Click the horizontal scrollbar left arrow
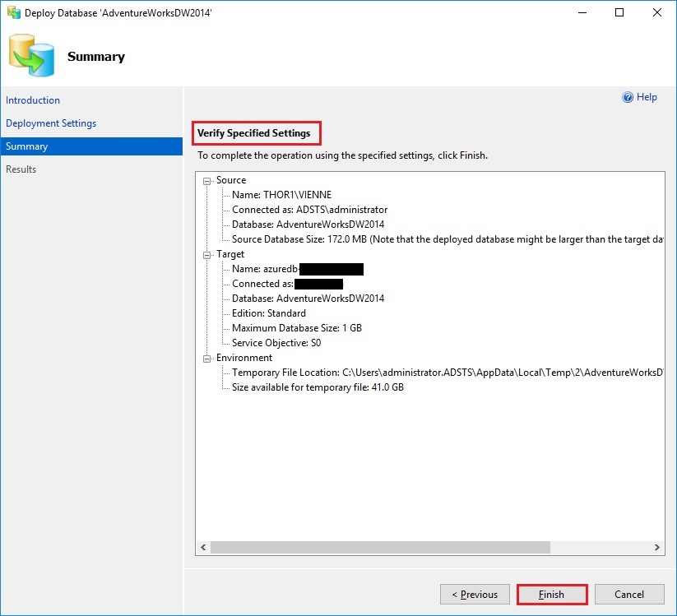This screenshot has height=616, width=677. [203, 548]
